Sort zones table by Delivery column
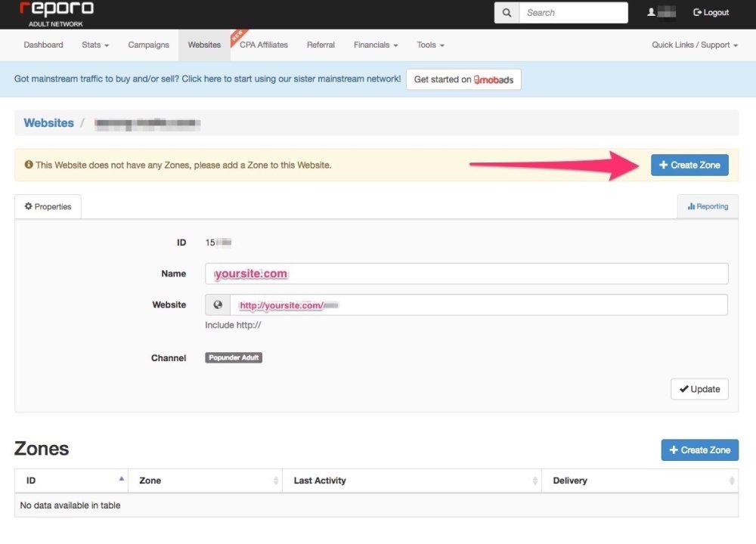The height and width of the screenshot is (544, 756). point(640,481)
